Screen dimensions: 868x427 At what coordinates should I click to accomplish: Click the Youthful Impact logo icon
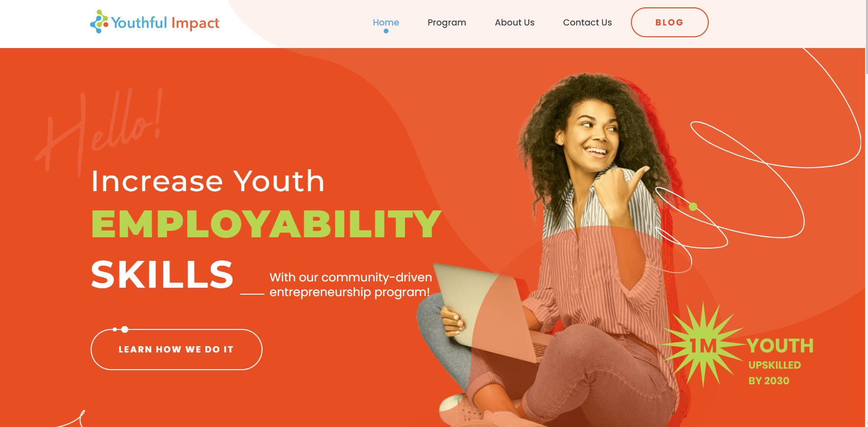point(99,22)
